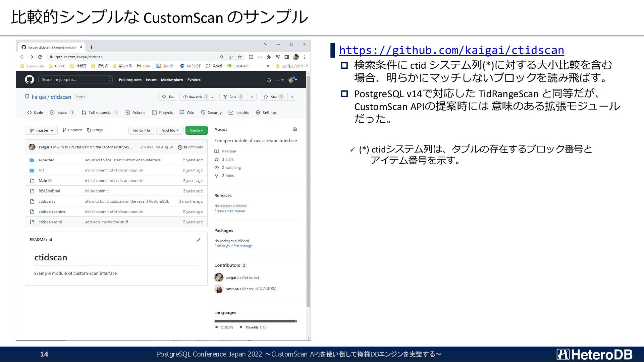Image resolution: width=644 pixels, height=362 pixels.
Task: Select the Code repository tab
Action: coord(35,113)
